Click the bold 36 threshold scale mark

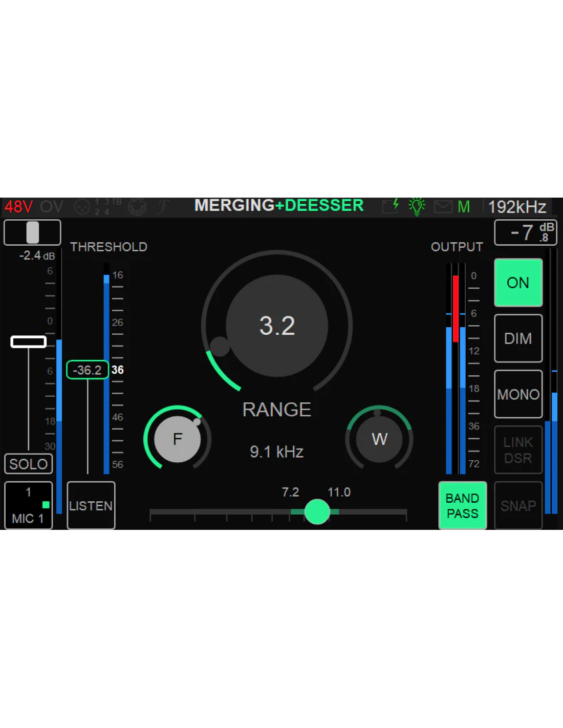(x=118, y=370)
